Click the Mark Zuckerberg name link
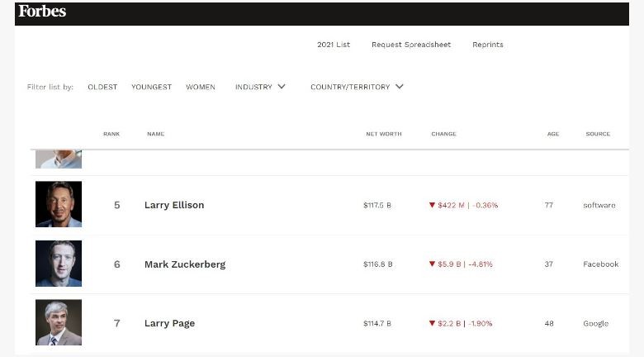The width and height of the screenshot is (644, 357). click(x=185, y=264)
